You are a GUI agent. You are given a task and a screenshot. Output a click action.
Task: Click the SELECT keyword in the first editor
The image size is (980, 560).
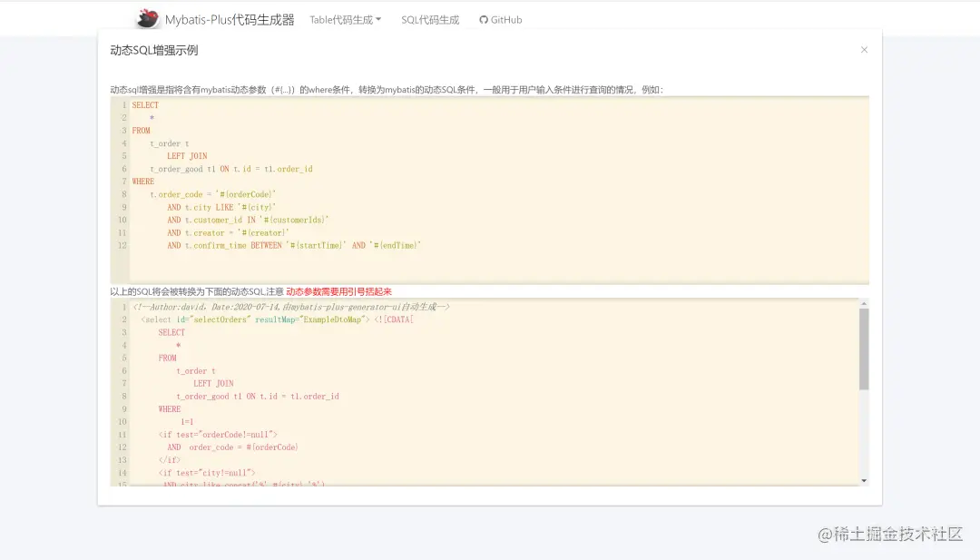pos(145,105)
